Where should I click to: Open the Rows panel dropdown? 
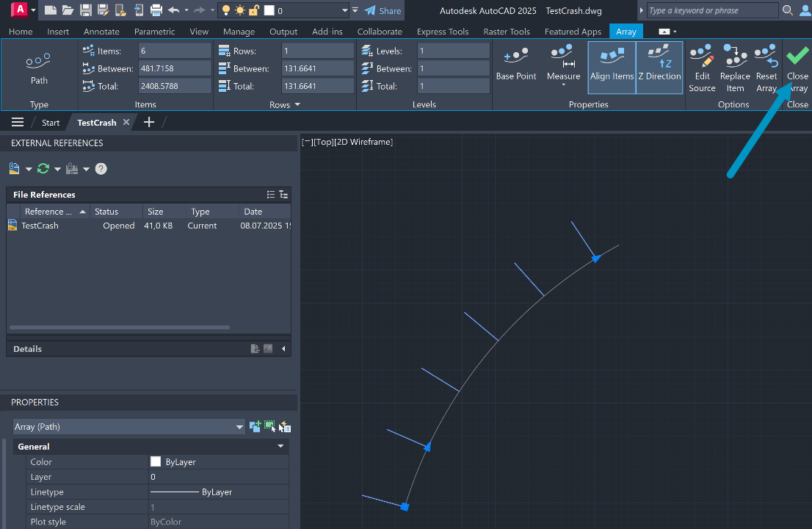pyautogui.click(x=297, y=104)
